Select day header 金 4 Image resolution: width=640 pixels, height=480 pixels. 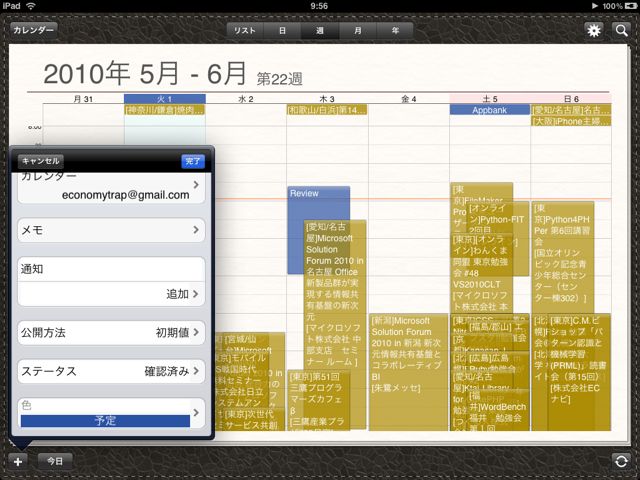pyautogui.click(x=409, y=99)
